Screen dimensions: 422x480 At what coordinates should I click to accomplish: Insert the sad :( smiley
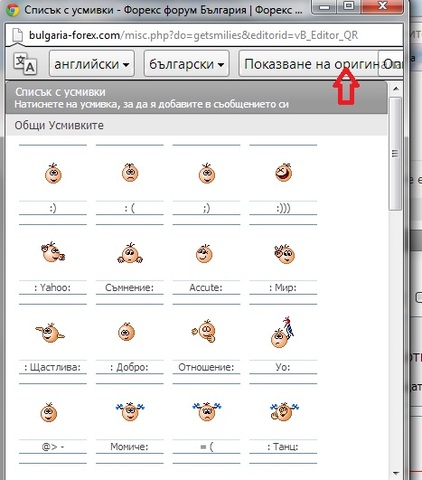click(x=130, y=173)
